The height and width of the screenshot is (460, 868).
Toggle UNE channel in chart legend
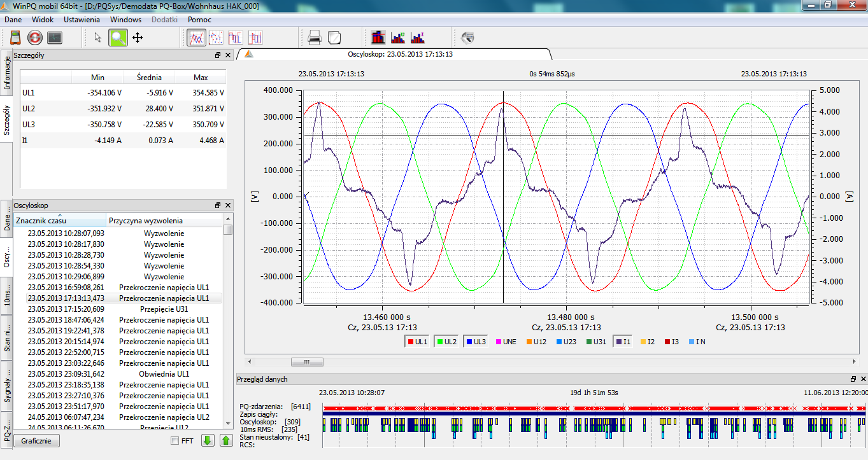[x=506, y=342]
